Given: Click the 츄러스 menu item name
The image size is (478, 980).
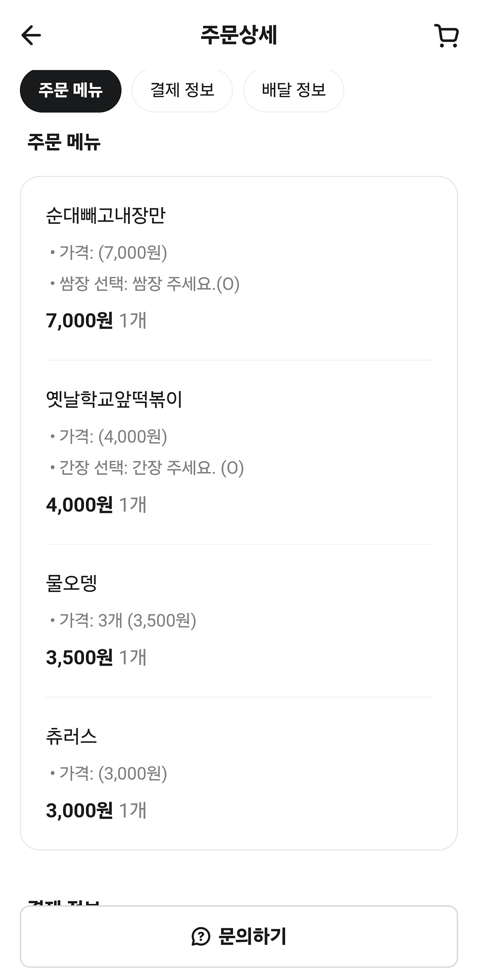Looking at the screenshot, I should tap(72, 737).
